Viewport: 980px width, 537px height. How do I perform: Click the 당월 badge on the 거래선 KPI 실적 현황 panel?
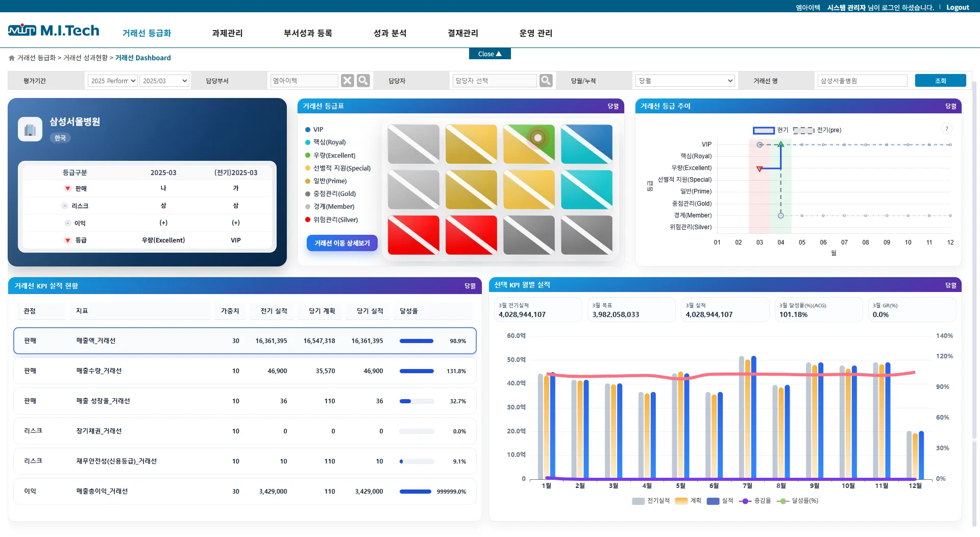tap(470, 286)
